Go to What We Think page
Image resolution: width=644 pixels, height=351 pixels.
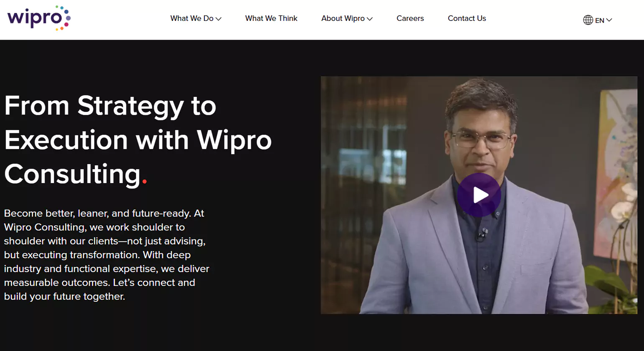point(271,18)
